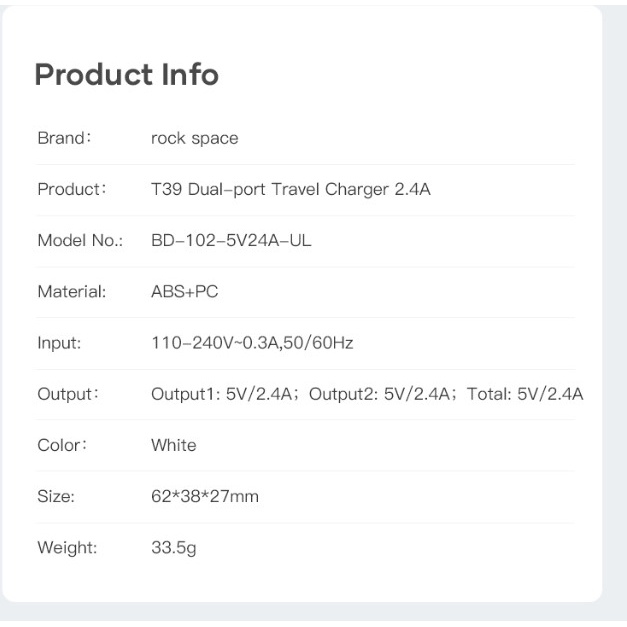Select the White color value
The width and height of the screenshot is (627, 627).
click(x=173, y=445)
